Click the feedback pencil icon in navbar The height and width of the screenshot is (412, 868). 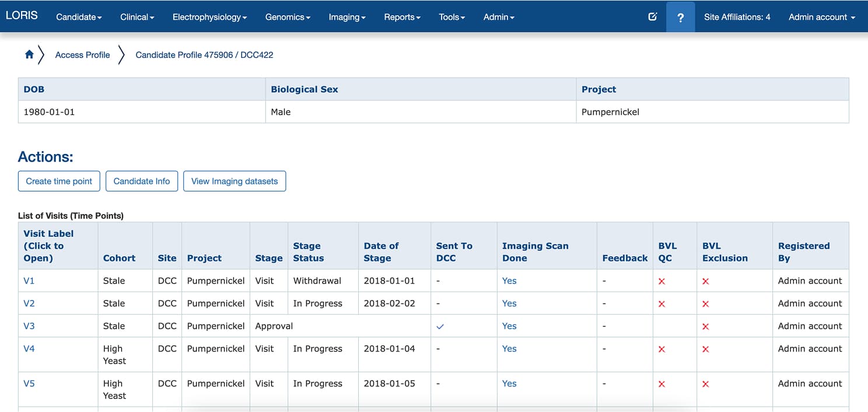coord(652,17)
